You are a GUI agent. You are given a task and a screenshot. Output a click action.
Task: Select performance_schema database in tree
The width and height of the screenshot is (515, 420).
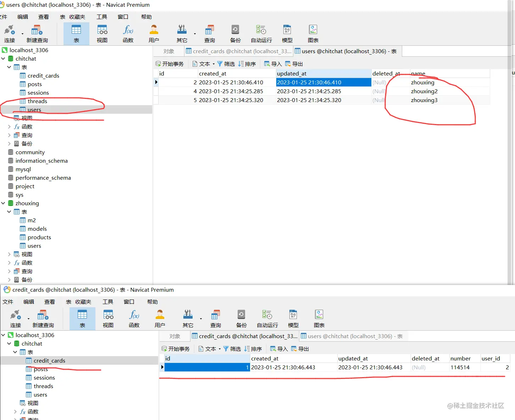(x=43, y=178)
